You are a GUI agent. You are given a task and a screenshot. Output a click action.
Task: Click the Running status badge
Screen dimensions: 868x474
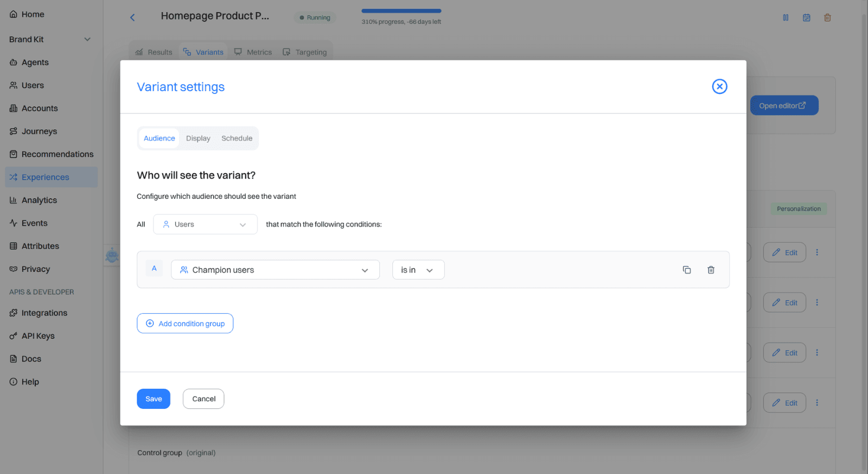pyautogui.click(x=315, y=17)
